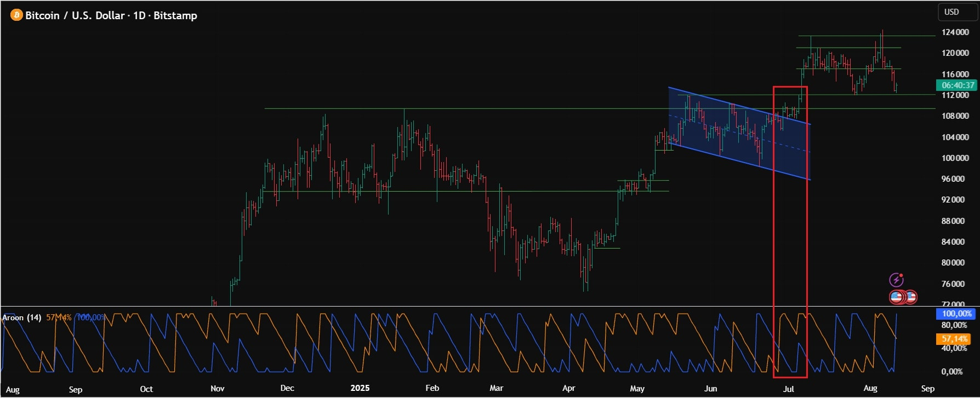Click the orange Bitcoin logo icon
The width and height of the screenshot is (980, 398).
click(16, 15)
